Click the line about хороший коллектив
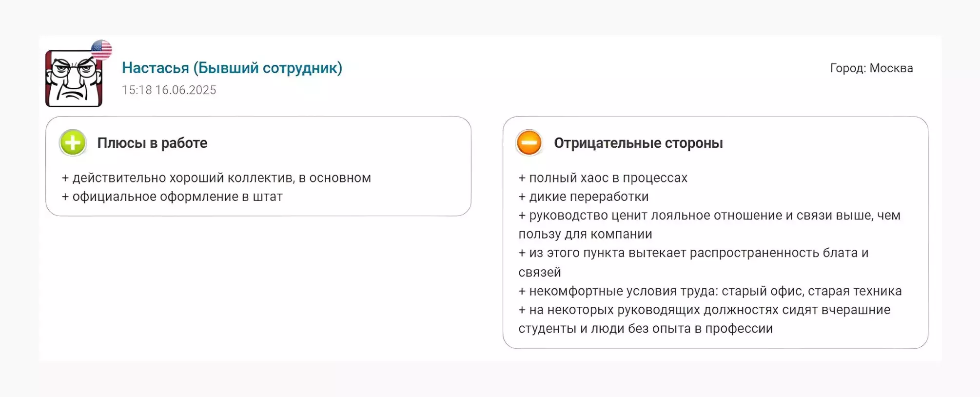980x397 pixels. pyautogui.click(x=216, y=178)
